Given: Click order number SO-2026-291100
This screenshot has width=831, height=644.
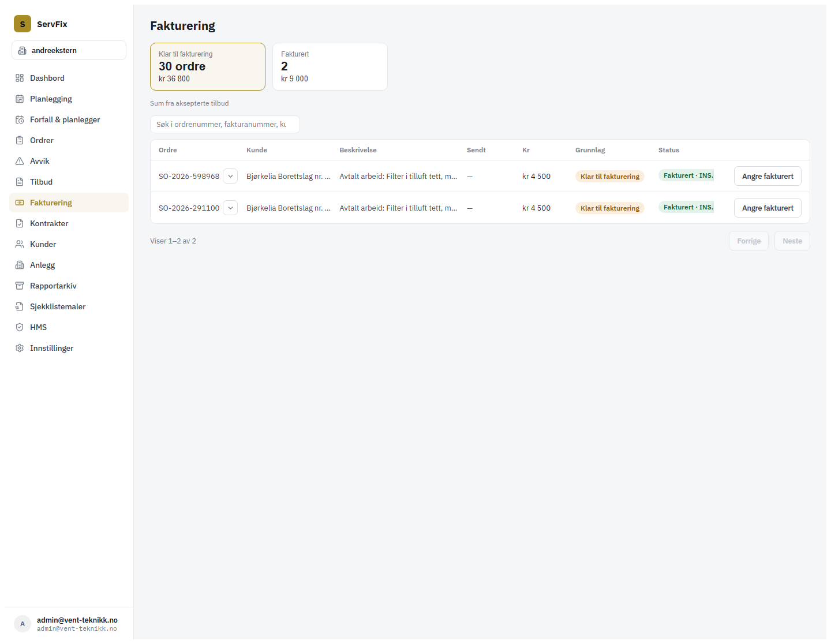Looking at the screenshot, I should point(189,208).
